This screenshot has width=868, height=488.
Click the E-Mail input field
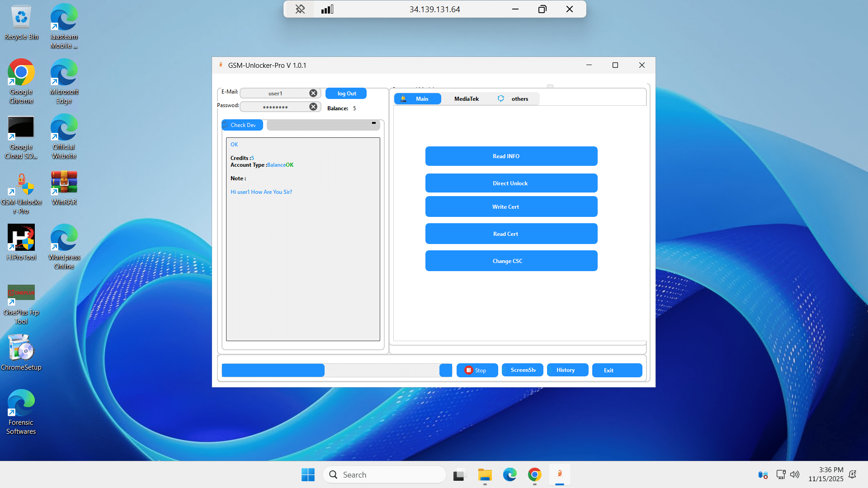coord(275,94)
